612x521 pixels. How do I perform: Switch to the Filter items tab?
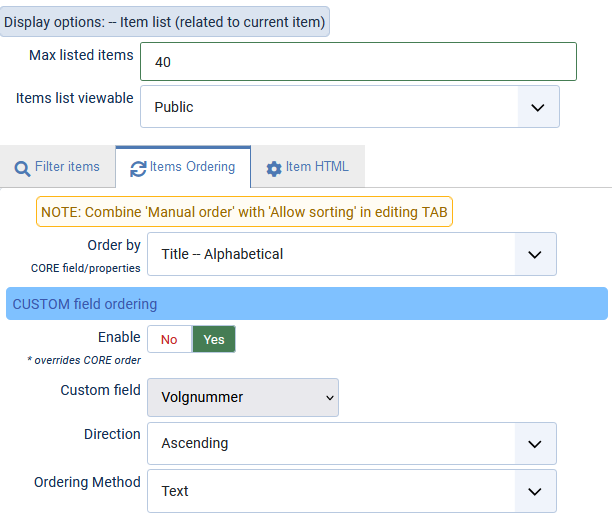[57, 167]
